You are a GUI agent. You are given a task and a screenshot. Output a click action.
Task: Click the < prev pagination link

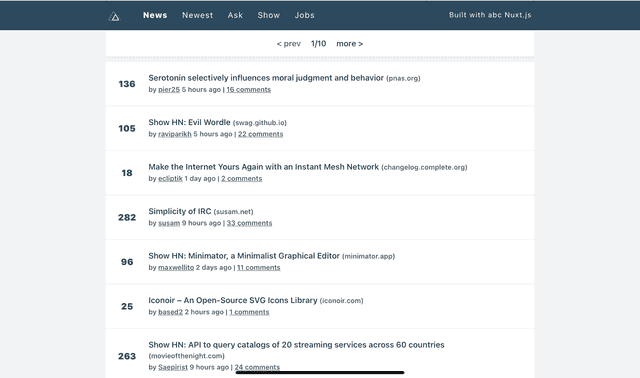click(x=289, y=44)
